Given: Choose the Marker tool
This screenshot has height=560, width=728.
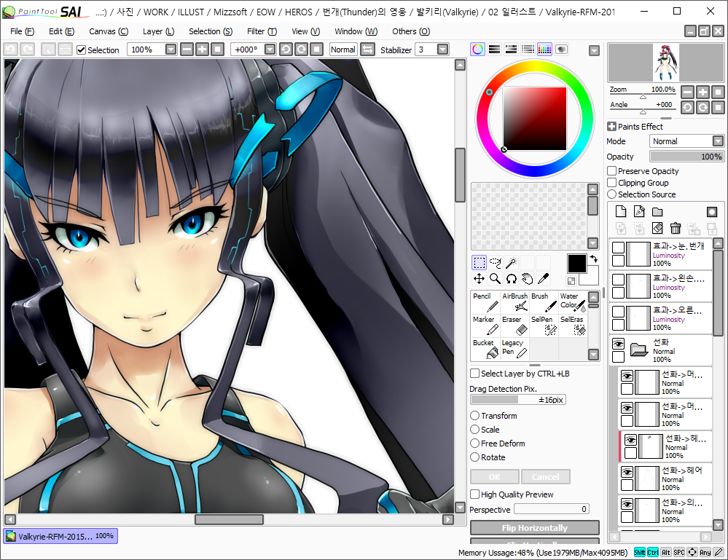Looking at the screenshot, I should coord(485,326).
